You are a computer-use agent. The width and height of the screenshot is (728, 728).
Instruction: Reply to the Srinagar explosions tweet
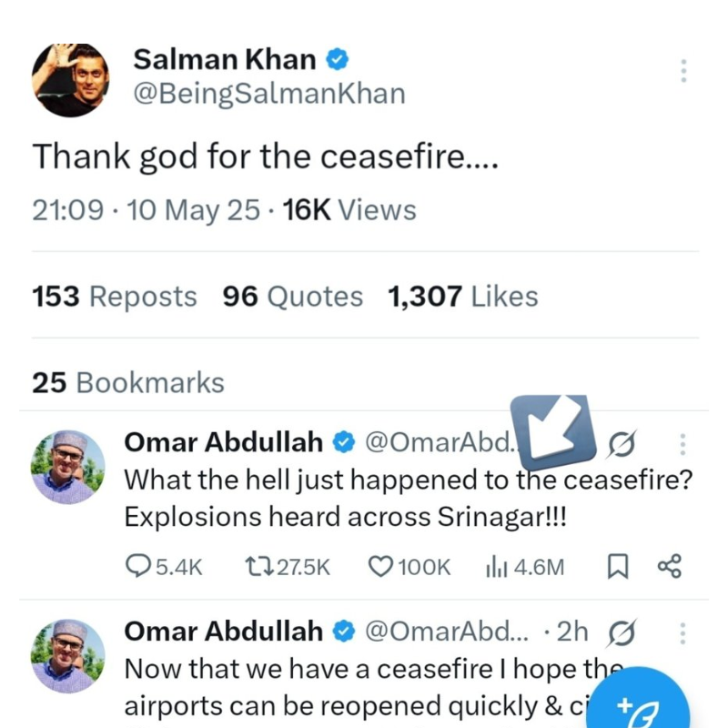click(139, 567)
